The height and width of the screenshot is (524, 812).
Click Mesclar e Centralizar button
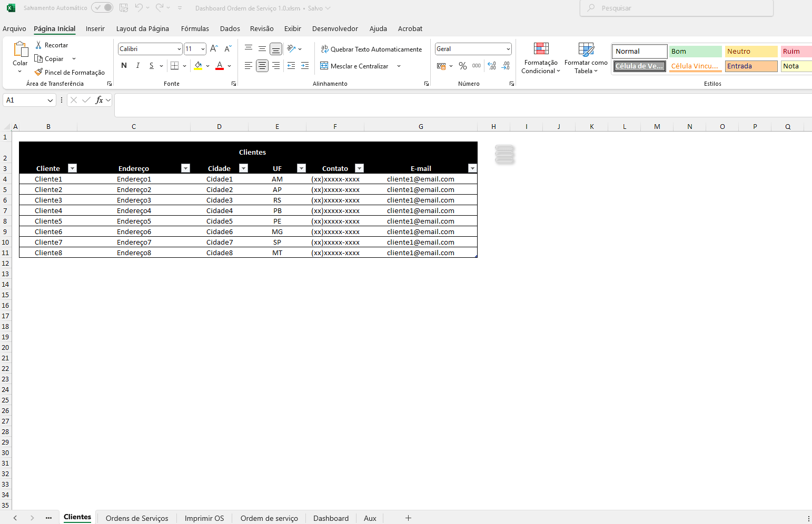point(354,66)
